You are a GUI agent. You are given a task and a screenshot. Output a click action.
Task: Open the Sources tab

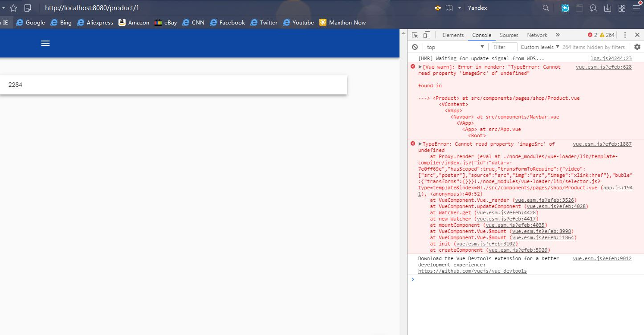509,35
